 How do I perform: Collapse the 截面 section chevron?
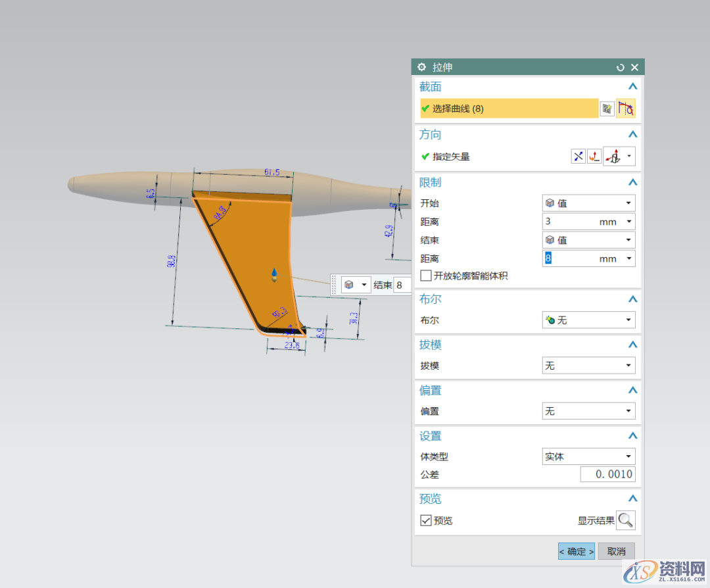(x=632, y=86)
